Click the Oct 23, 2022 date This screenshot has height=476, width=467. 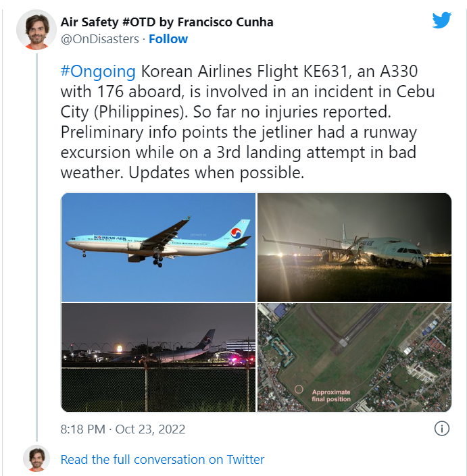[150, 429]
